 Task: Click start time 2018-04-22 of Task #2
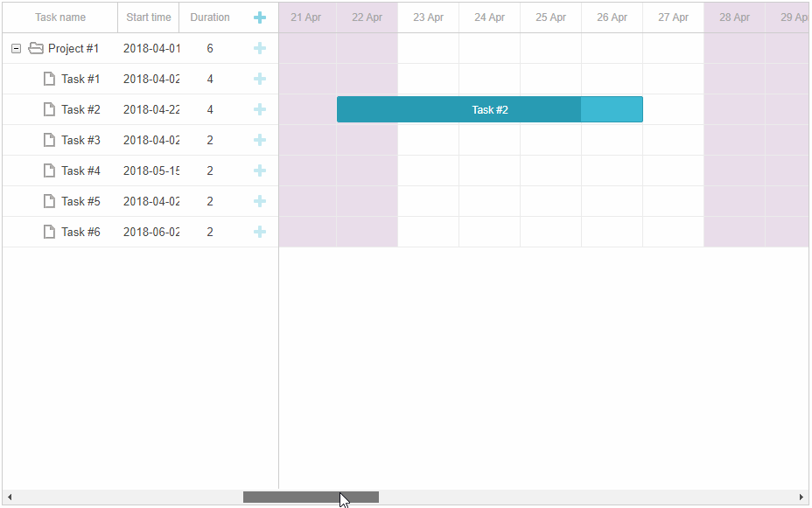point(151,109)
